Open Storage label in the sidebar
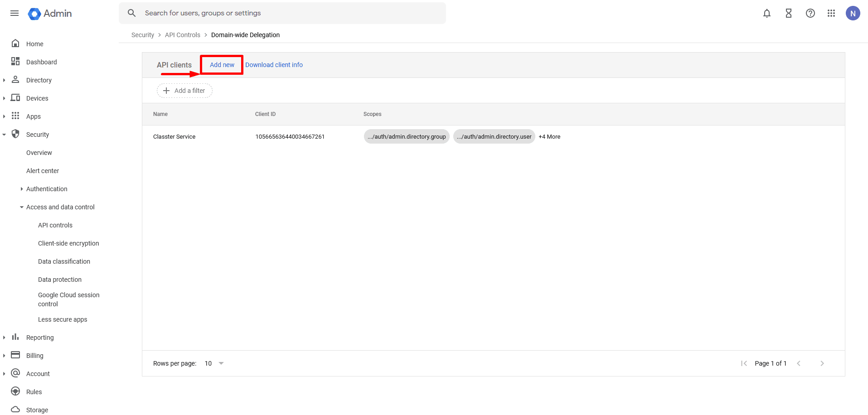The image size is (868, 415). point(37,410)
